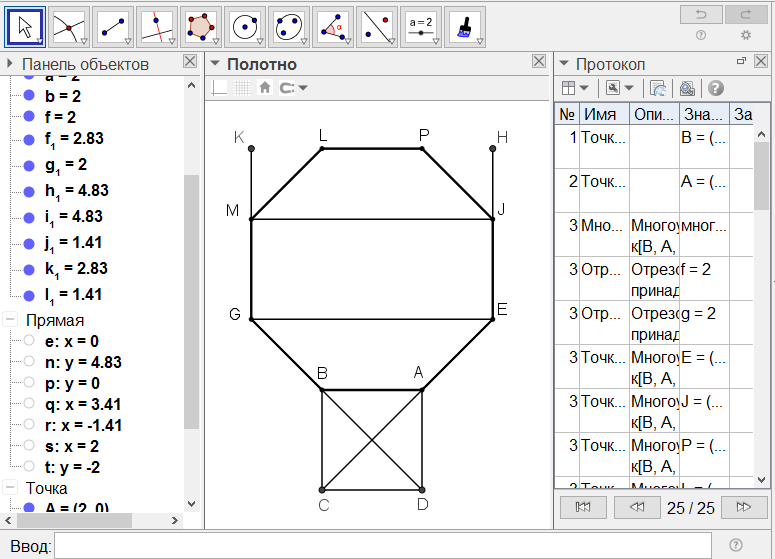Click the Reflect about line tool

pos(377,27)
